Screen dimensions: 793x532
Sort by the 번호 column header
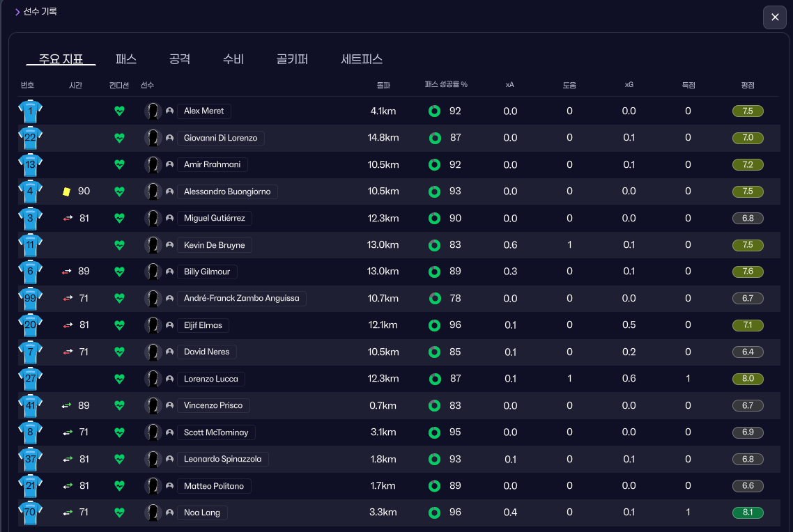coord(27,86)
